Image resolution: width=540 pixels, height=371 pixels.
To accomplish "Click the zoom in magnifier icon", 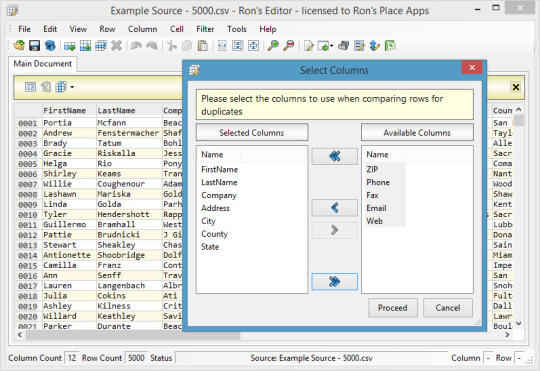I will 273,45.
